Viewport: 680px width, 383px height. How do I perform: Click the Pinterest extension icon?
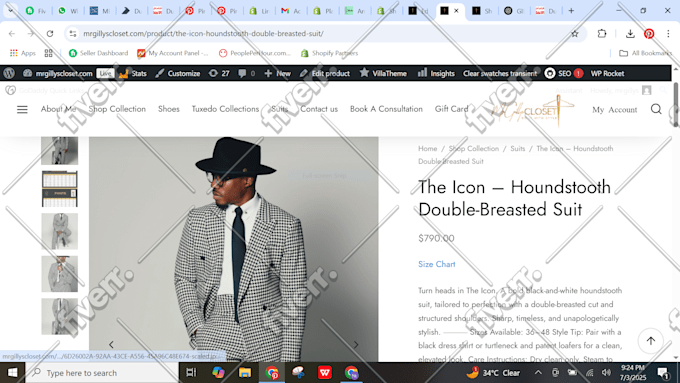[649, 33]
